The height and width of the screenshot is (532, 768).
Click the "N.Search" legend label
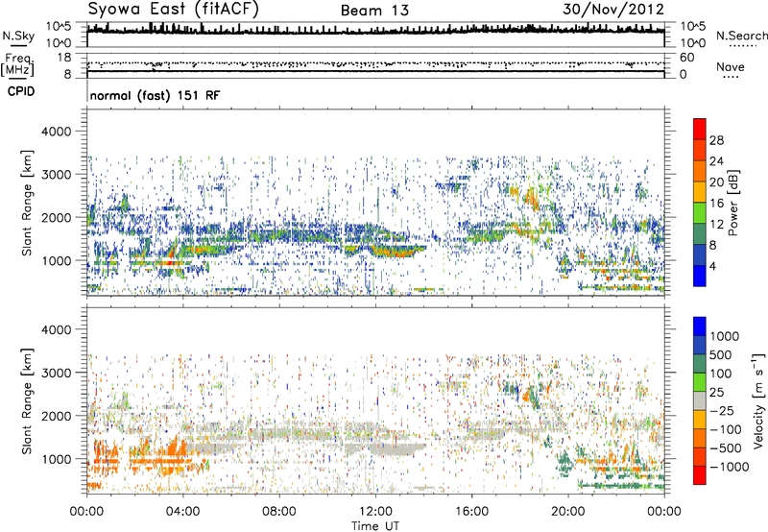pos(742,36)
